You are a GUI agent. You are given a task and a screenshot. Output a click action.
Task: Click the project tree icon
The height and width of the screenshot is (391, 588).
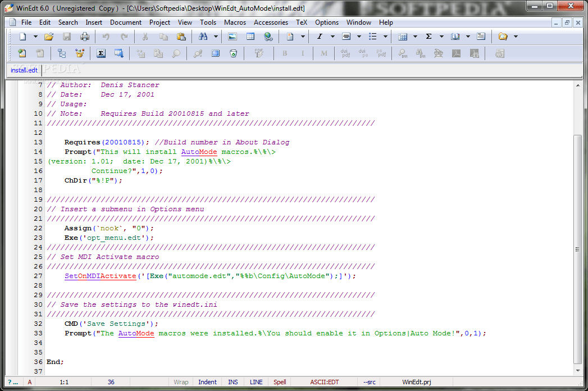pyautogui.click(x=62, y=54)
